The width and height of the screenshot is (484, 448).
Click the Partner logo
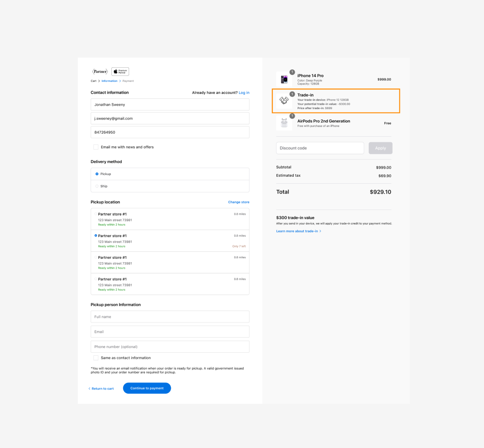pyautogui.click(x=100, y=72)
